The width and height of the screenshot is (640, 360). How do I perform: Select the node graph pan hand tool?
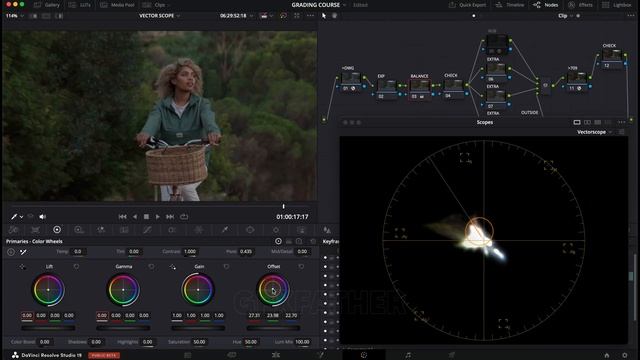[x=334, y=16]
